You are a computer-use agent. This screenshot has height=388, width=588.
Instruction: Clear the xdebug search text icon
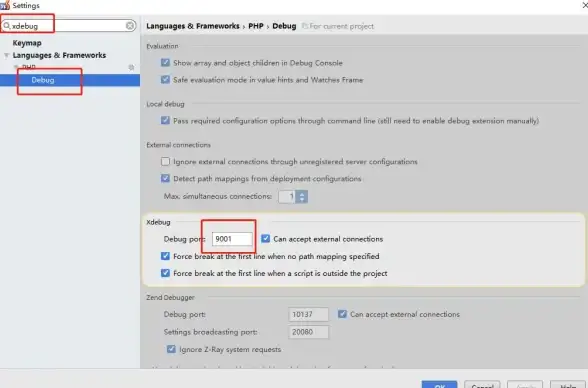pyautogui.click(x=130, y=25)
